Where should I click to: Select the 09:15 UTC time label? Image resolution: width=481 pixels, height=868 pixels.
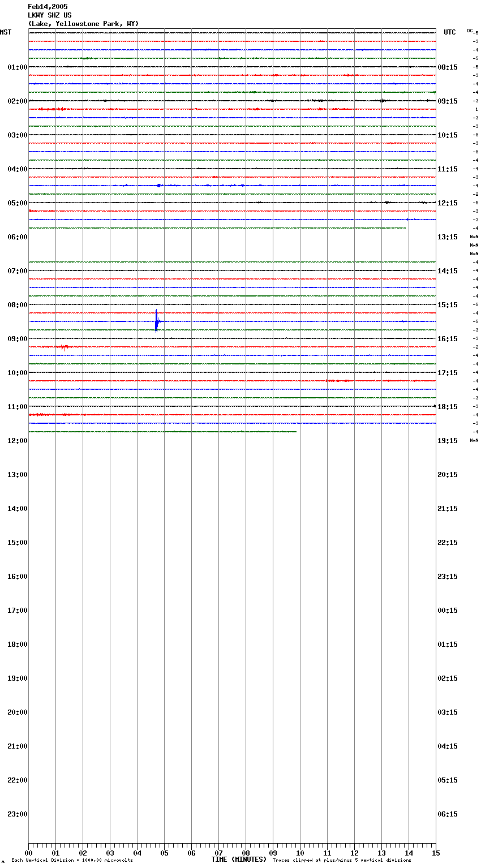448,101
